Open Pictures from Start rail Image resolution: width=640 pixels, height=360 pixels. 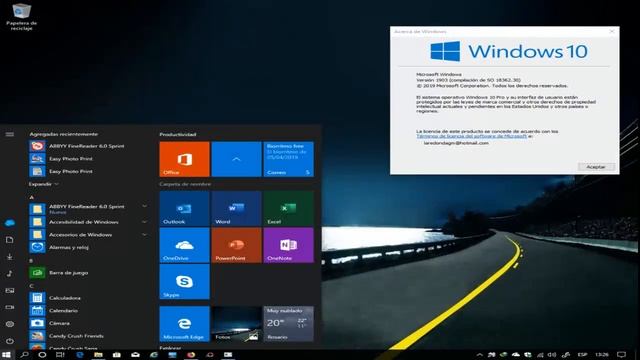10,290
